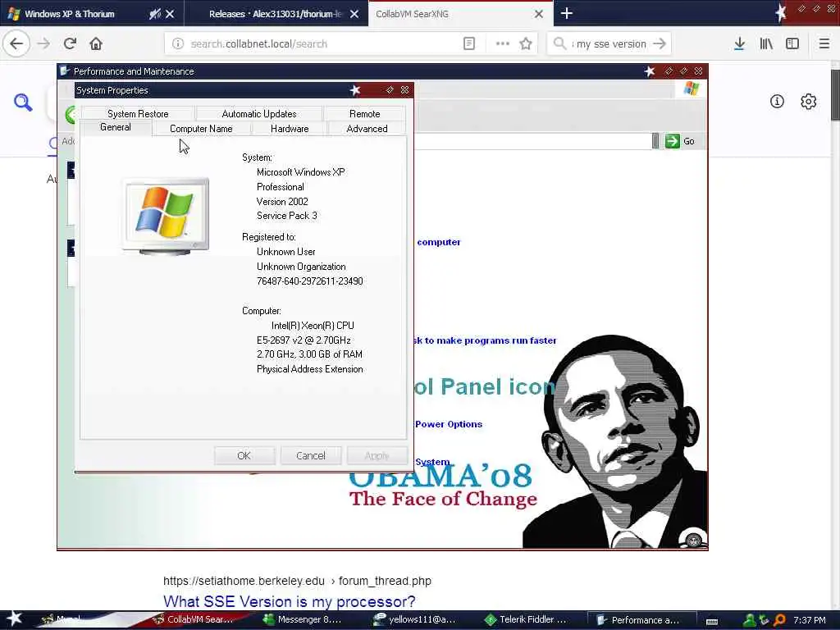The width and height of the screenshot is (840, 630).
Task: Toggle reader view in address bar
Action: [468, 43]
